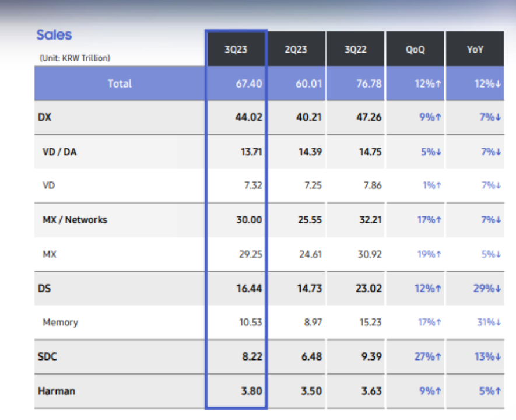
Task: Click the DX row label
Action: [x=45, y=117]
